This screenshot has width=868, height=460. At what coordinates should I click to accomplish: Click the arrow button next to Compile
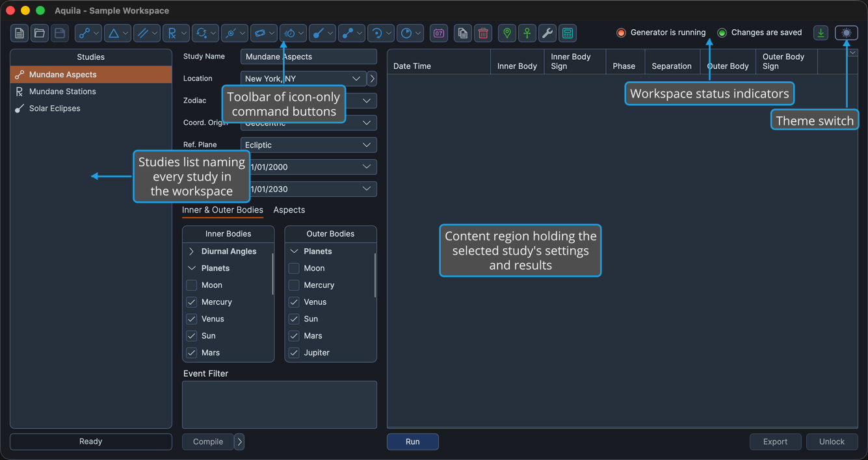point(239,442)
